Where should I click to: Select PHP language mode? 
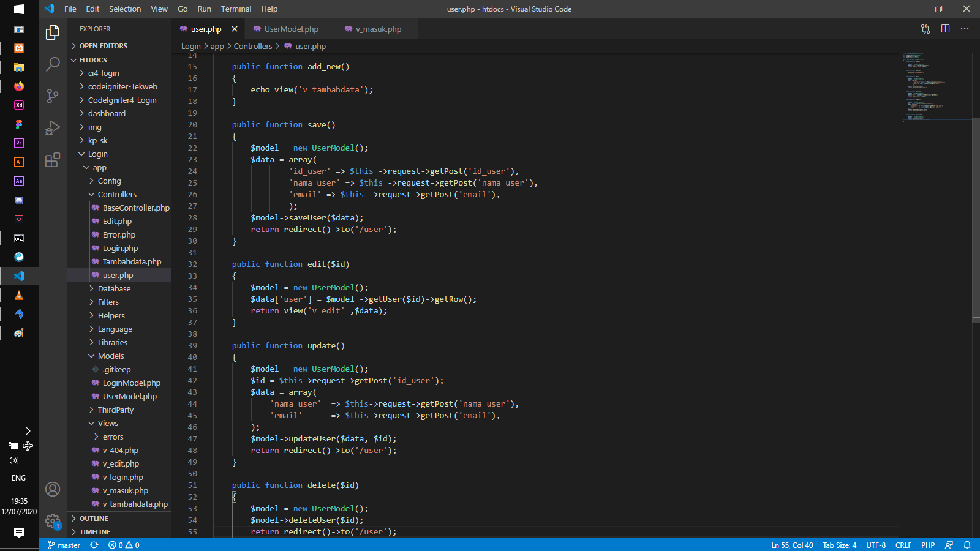928,545
